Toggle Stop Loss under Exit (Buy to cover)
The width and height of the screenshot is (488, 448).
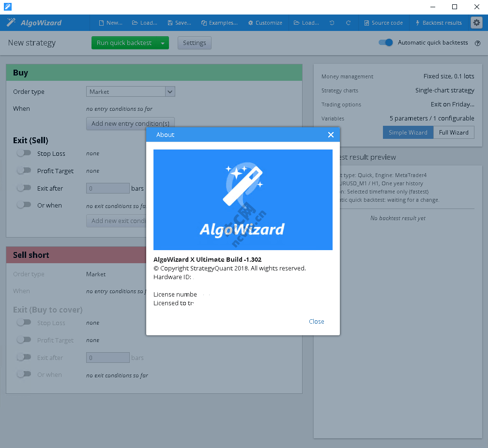click(x=24, y=322)
